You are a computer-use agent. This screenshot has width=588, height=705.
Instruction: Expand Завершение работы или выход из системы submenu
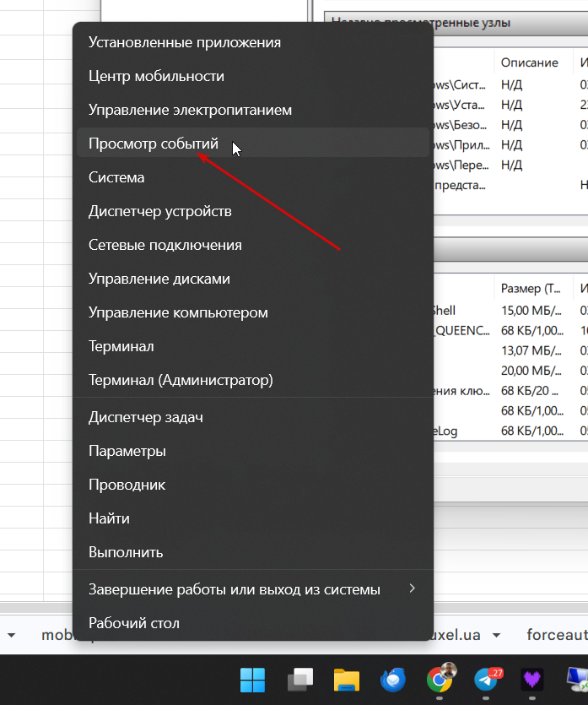(x=253, y=589)
